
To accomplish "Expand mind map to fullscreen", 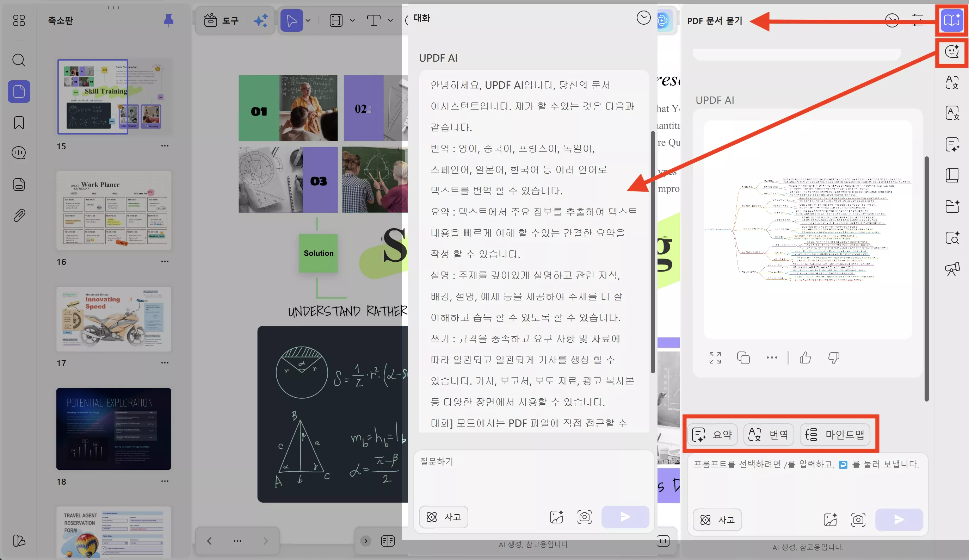I will pos(715,357).
